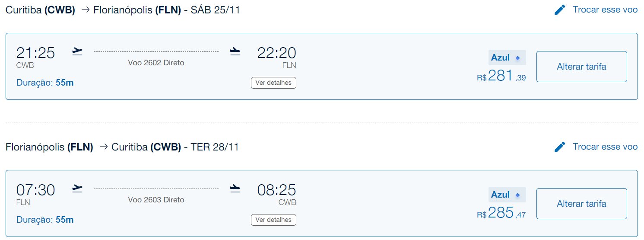
Task: Click the Curitiba (CWB) → Florianópolis (FLN) heading
Action: tap(123, 10)
